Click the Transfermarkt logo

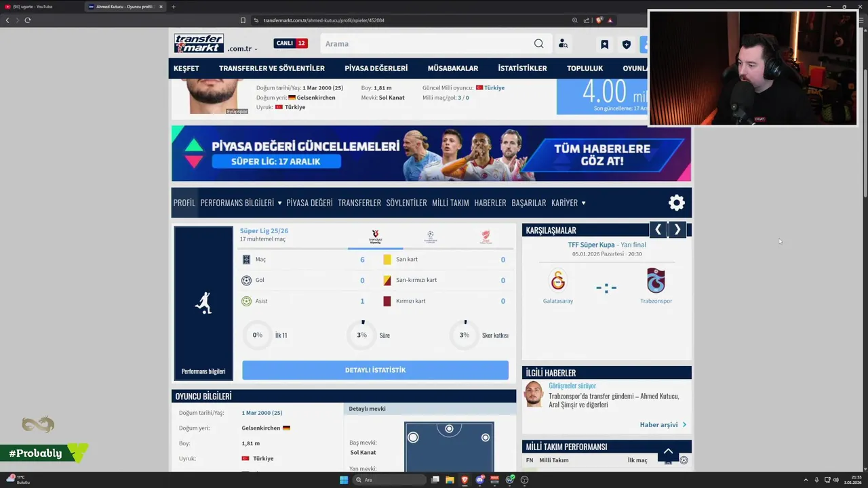tap(199, 43)
